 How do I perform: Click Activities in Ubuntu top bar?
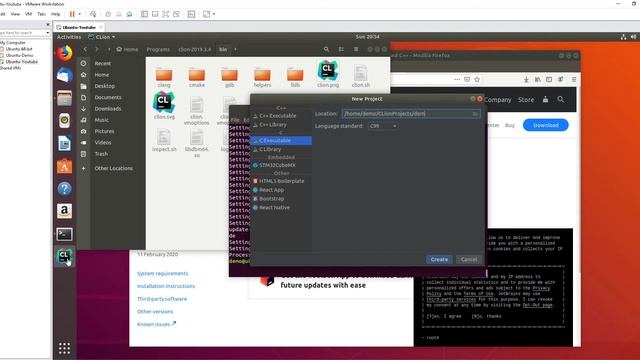(69, 37)
